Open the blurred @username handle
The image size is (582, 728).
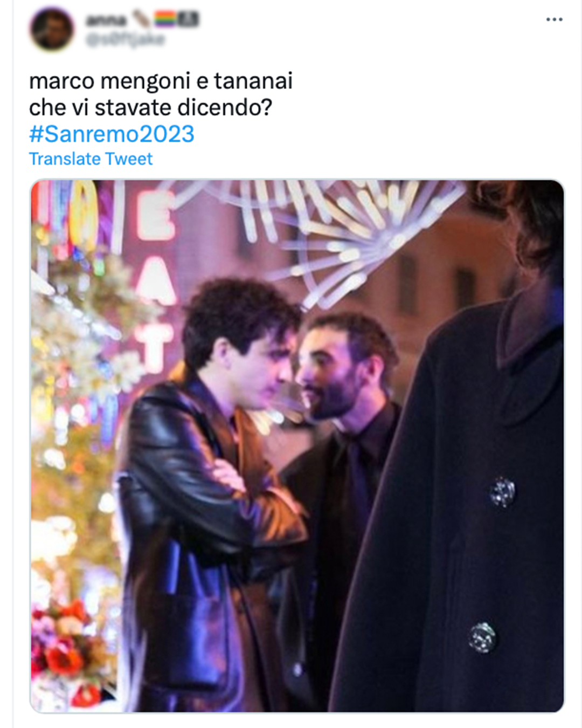click(125, 40)
